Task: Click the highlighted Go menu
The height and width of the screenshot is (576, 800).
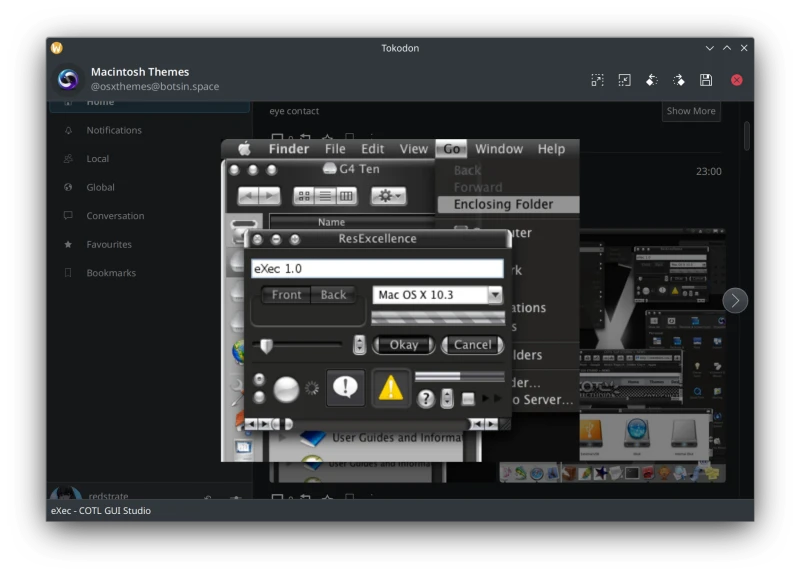Action: pyautogui.click(x=452, y=149)
